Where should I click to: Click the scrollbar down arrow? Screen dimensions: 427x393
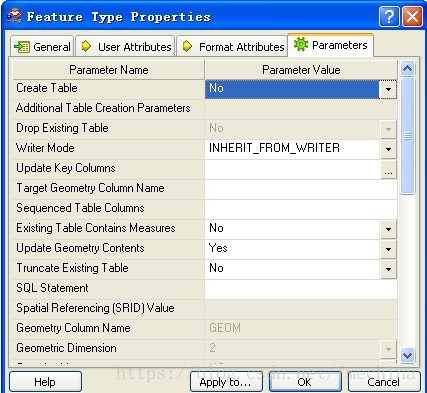[x=407, y=355]
